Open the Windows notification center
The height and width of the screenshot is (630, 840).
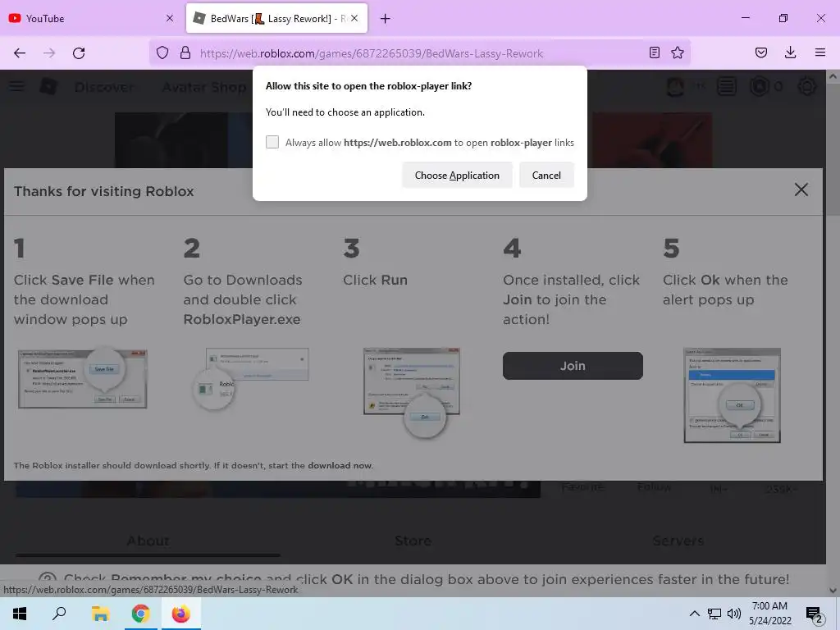(814, 614)
